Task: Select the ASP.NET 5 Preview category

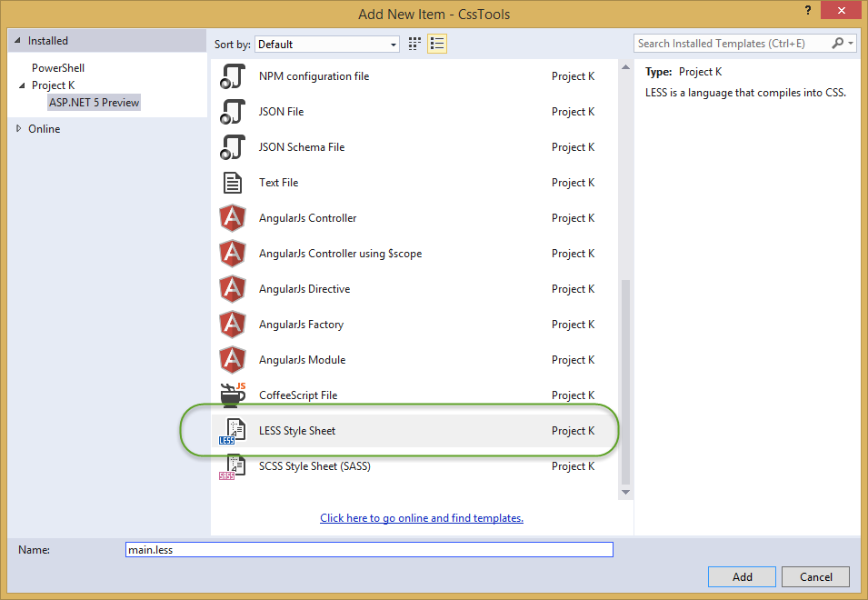Action: click(95, 103)
